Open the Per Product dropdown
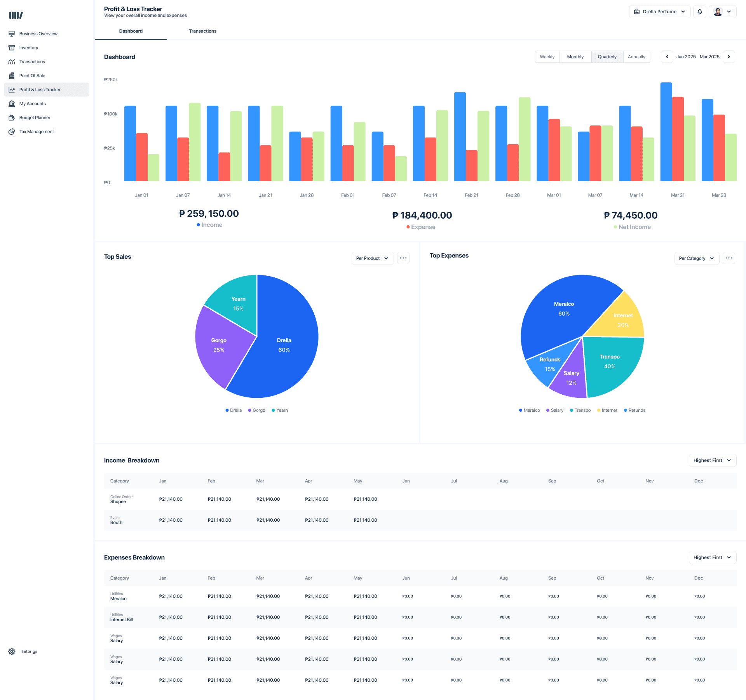This screenshot has width=746, height=700. 372,258
